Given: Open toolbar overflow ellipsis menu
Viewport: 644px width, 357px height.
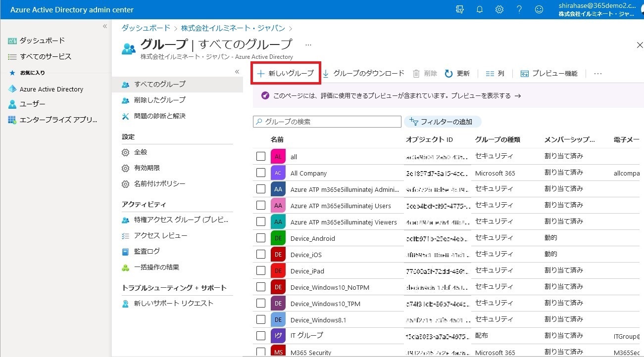Looking at the screenshot, I should pyautogui.click(x=598, y=73).
